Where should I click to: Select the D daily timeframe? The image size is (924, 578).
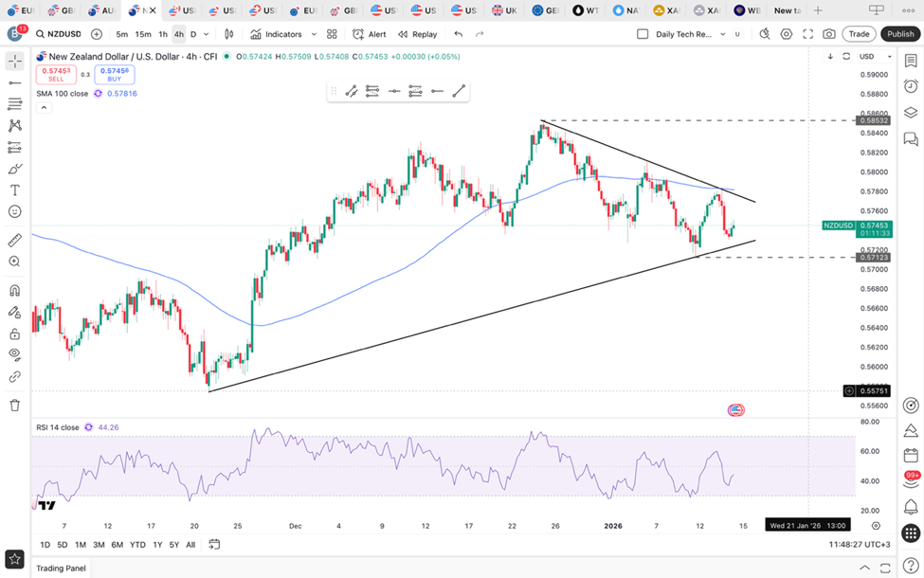[193, 34]
